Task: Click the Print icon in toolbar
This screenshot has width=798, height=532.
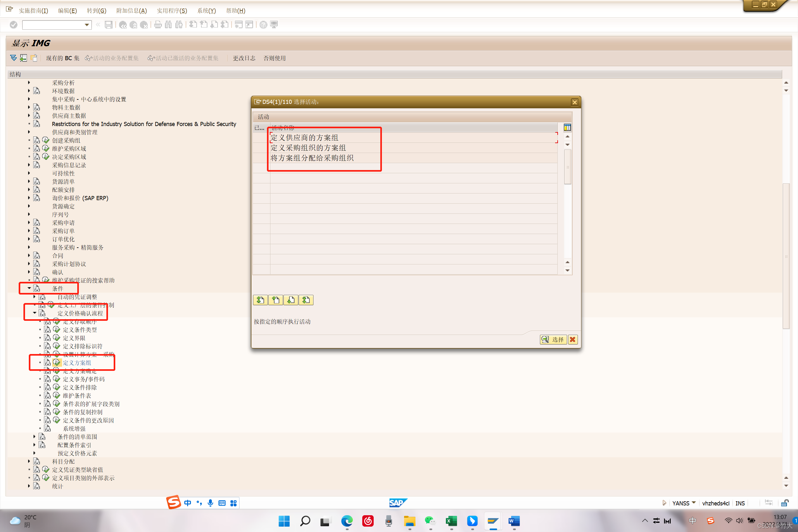Action: point(158,25)
